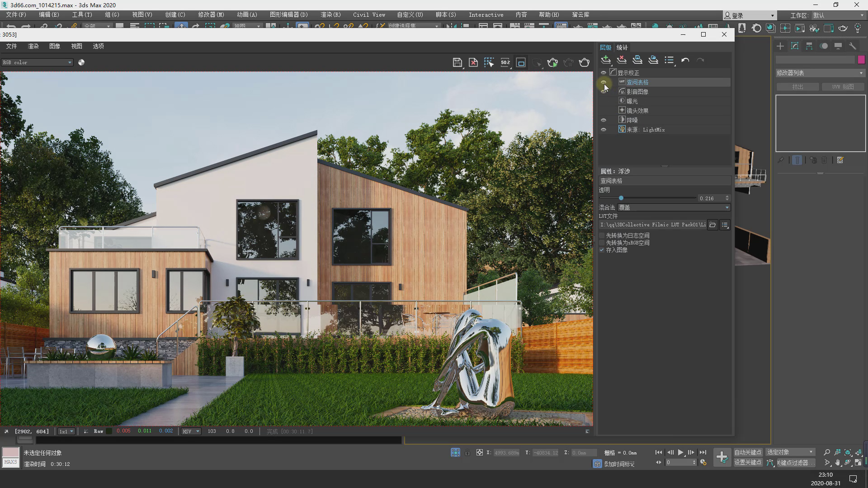Click the 自动关键点 button
Viewport: 868px width, 488px height.
tap(747, 452)
